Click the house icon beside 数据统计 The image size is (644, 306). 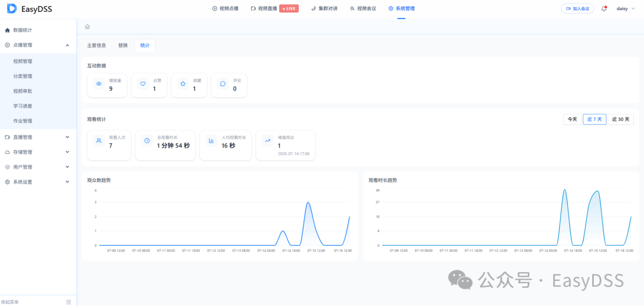7,30
